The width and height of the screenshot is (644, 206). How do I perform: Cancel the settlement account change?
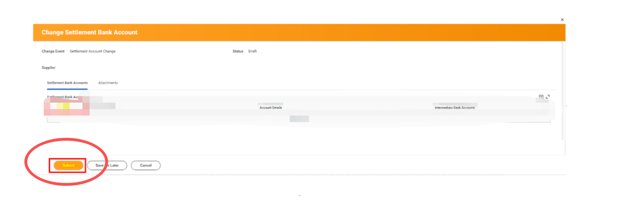[x=146, y=165]
